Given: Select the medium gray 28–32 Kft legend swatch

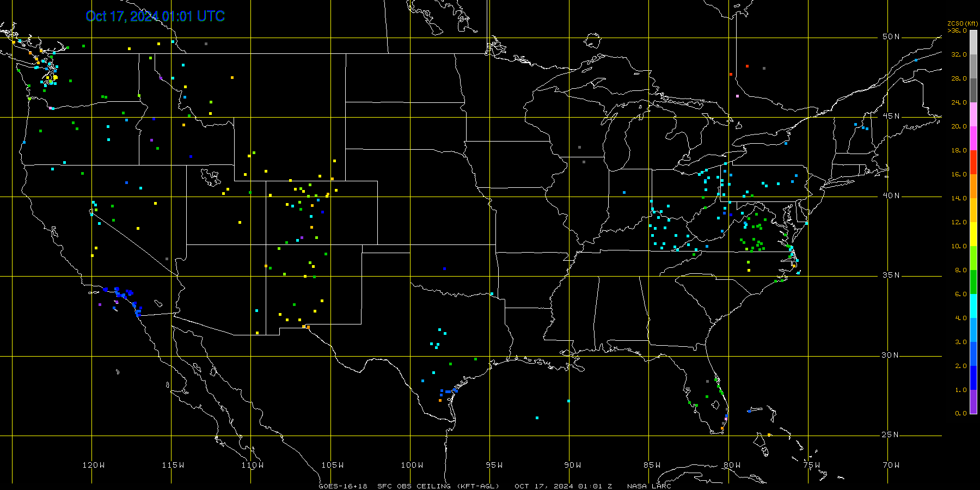Looking at the screenshot, I should [973, 66].
